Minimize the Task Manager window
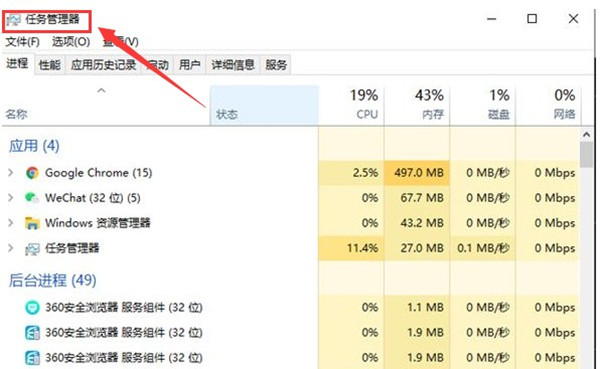The width and height of the screenshot is (600, 369). click(x=492, y=18)
